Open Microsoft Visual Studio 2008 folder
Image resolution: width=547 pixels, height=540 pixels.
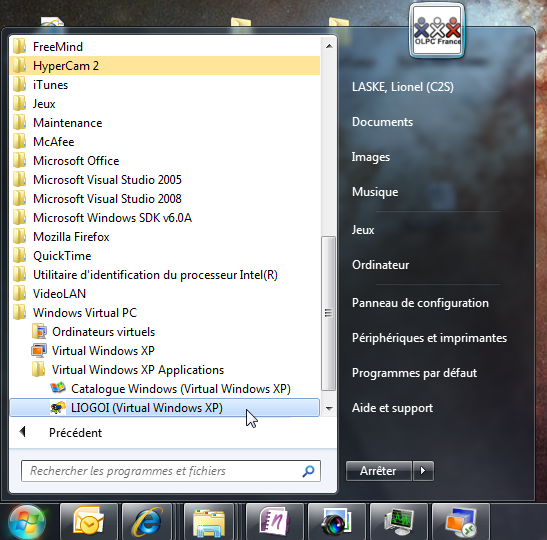tap(165, 199)
